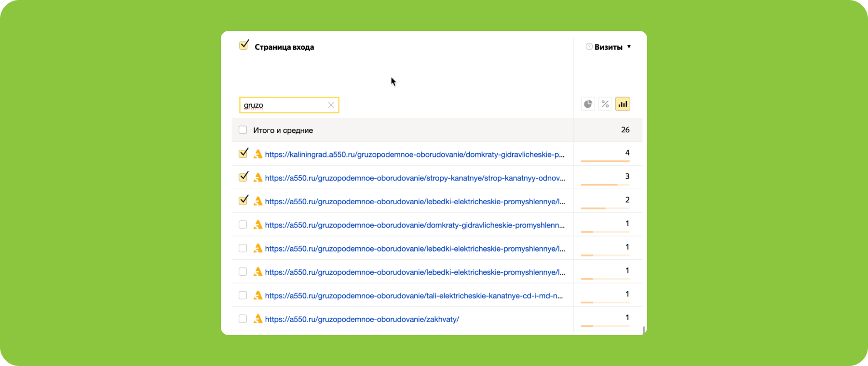The image size is (868, 366).
Task: Click Yandex icon on stropy-kanatnye row
Action: pos(258,178)
